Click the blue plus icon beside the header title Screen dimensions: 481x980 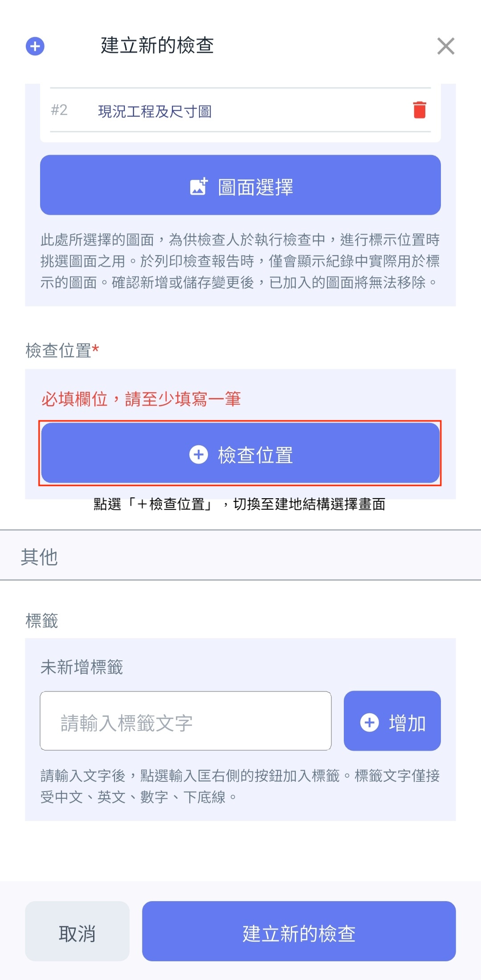point(35,46)
